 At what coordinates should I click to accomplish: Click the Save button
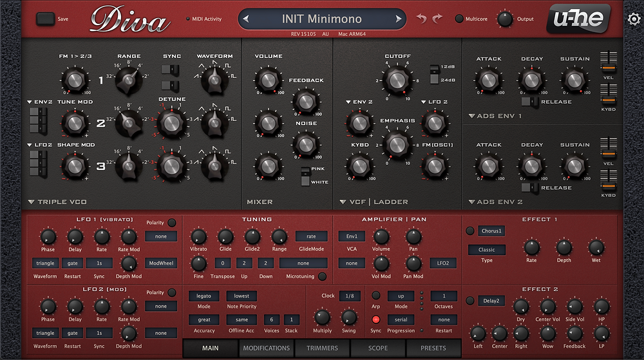pyautogui.click(x=46, y=19)
